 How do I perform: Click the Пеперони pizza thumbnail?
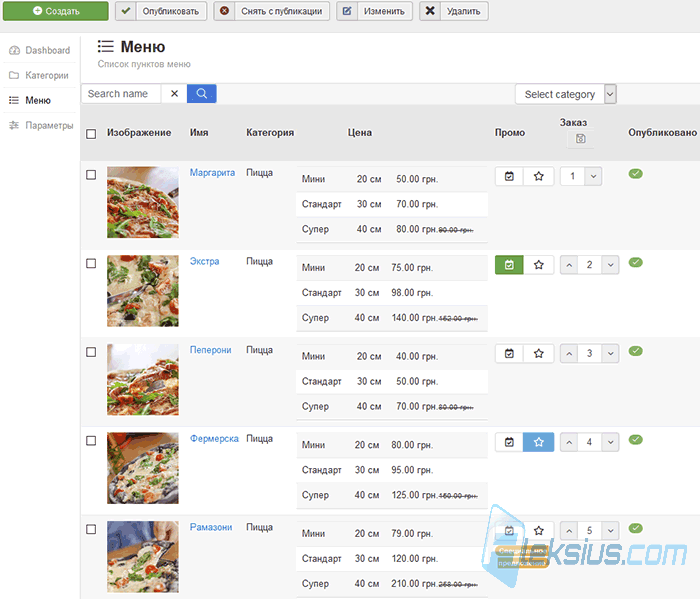tap(143, 379)
